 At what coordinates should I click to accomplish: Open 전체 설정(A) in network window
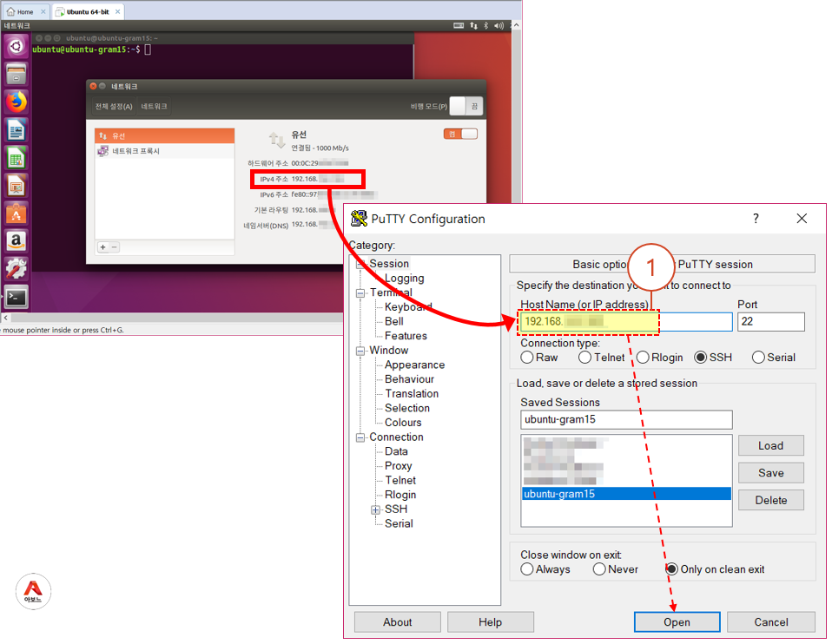pos(114,106)
